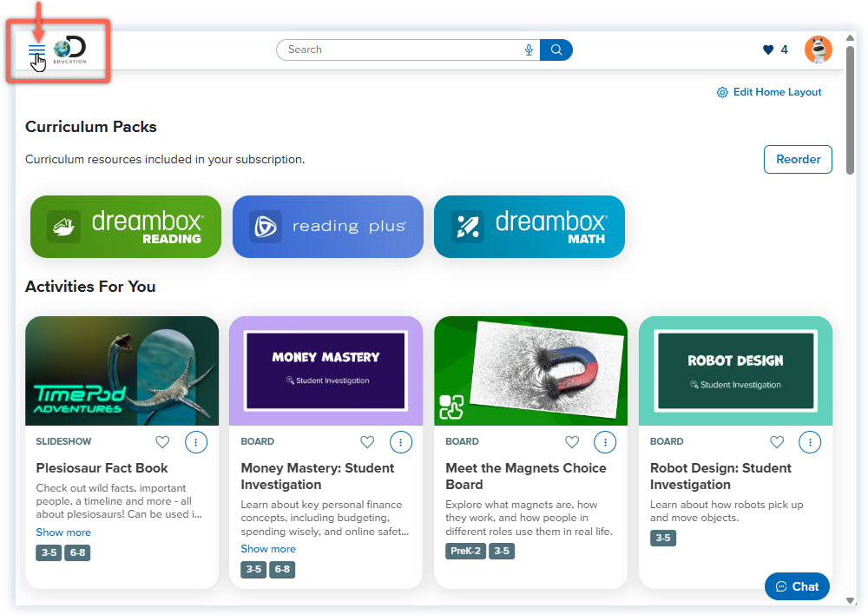Open more options for Robot Design card
This screenshot has width=868, height=615.
[809, 442]
